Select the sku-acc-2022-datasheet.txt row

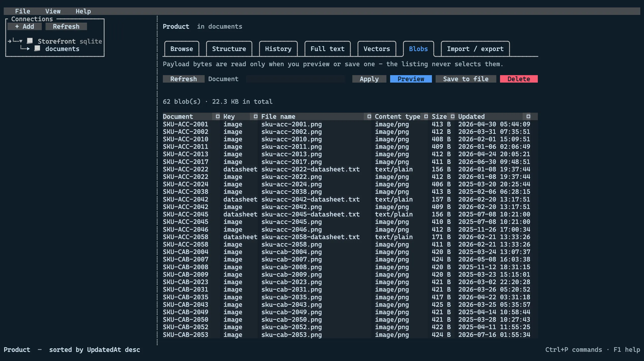tap(350, 169)
